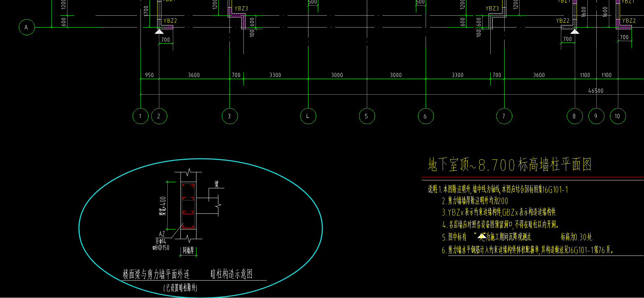Image resolution: width=644 pixels, height=298 pixels.
Task: Select the 950 dimension text
Action: point(149,75)
